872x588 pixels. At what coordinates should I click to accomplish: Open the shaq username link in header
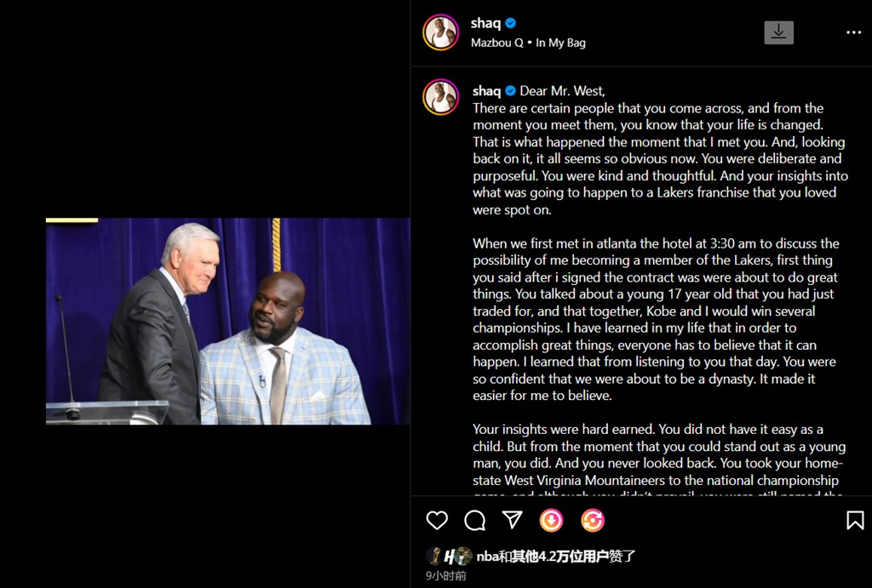click(485, 24)
